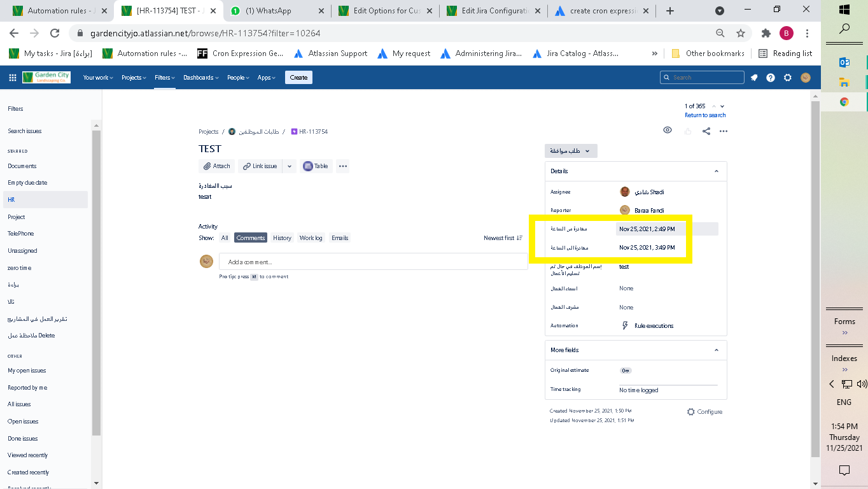
Task: Collapse the Details panel chevron
Action: click(x=717, y=171)
